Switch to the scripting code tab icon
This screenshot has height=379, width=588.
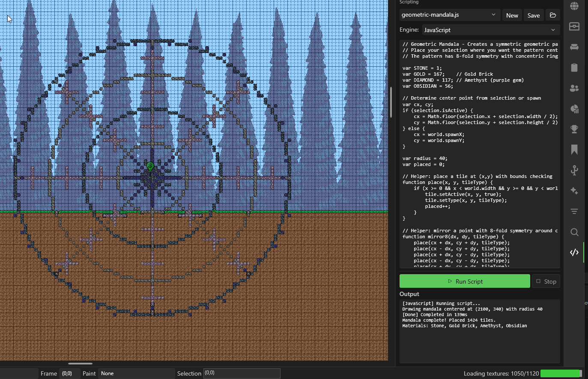click(574, 252)
